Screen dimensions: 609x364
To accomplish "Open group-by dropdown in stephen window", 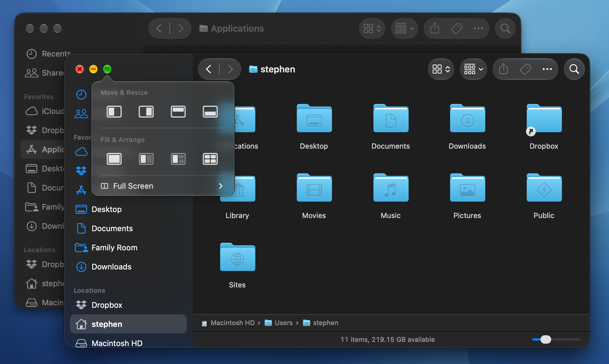I will click(473, 69).
